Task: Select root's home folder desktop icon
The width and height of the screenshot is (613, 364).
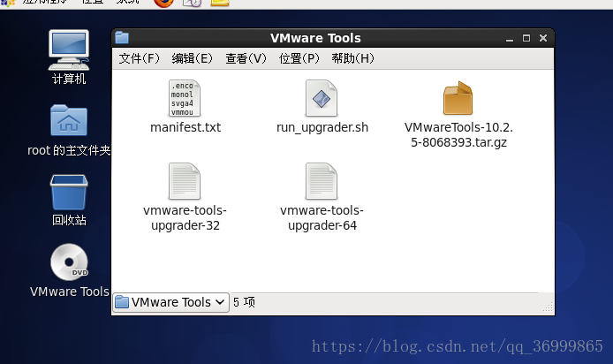Action: [x=69, y=120]
